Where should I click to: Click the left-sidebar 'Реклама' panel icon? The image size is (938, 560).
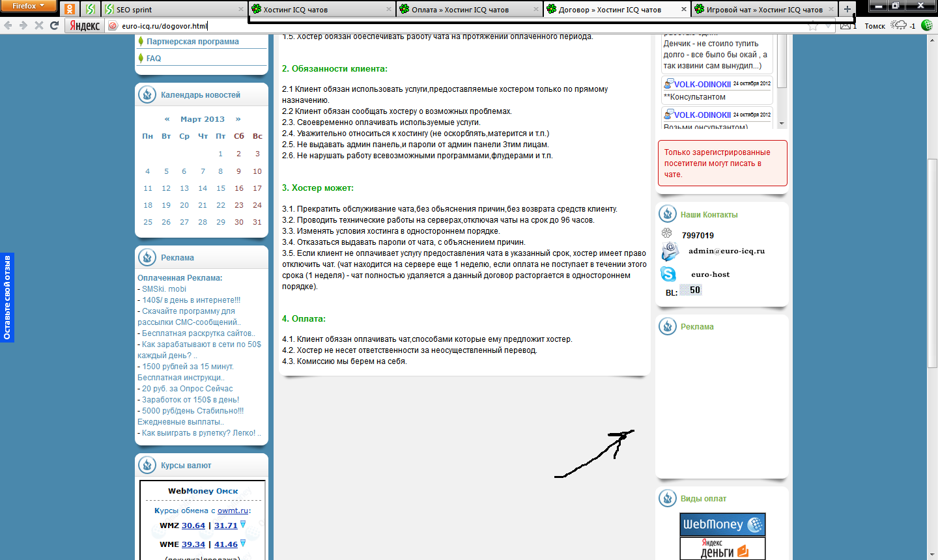147,257
